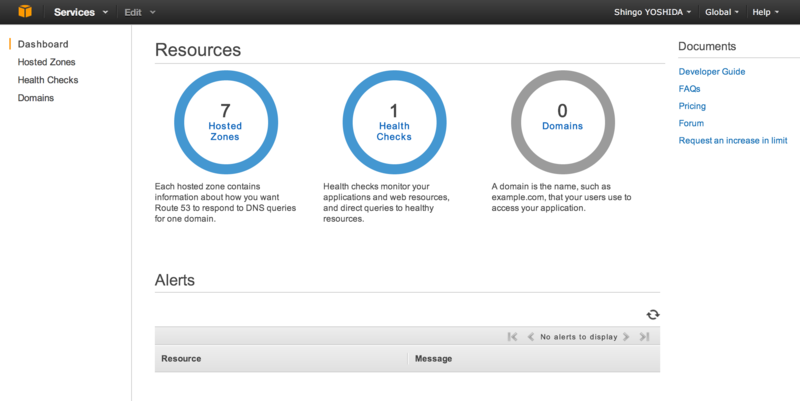Expand the Shingo YOSHIDA account menu
Viewport: 800px width, 401px height.
click(x=653, y=12)
